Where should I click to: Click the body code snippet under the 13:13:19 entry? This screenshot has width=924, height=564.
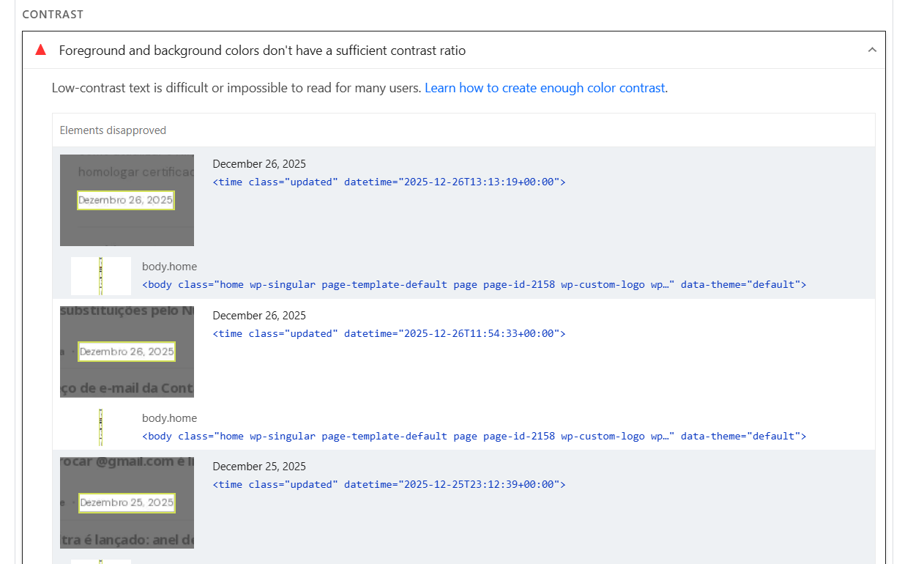474,284
